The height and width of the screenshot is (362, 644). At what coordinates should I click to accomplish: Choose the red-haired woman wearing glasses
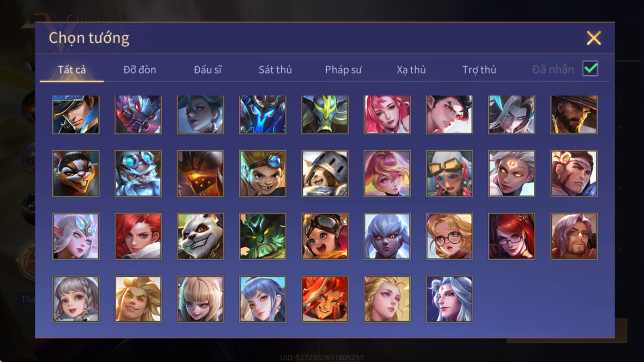click(512, 236)
